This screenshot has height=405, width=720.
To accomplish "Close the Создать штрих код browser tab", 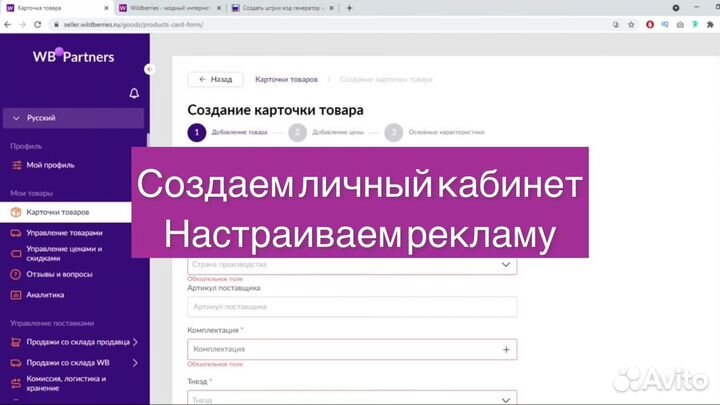I will coord(332,8).
